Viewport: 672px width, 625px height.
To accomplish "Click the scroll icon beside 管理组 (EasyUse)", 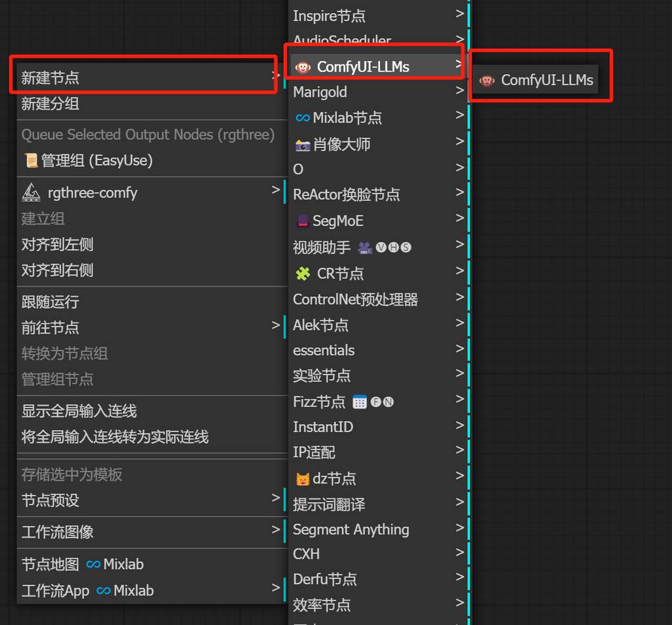I will [31, 161].
